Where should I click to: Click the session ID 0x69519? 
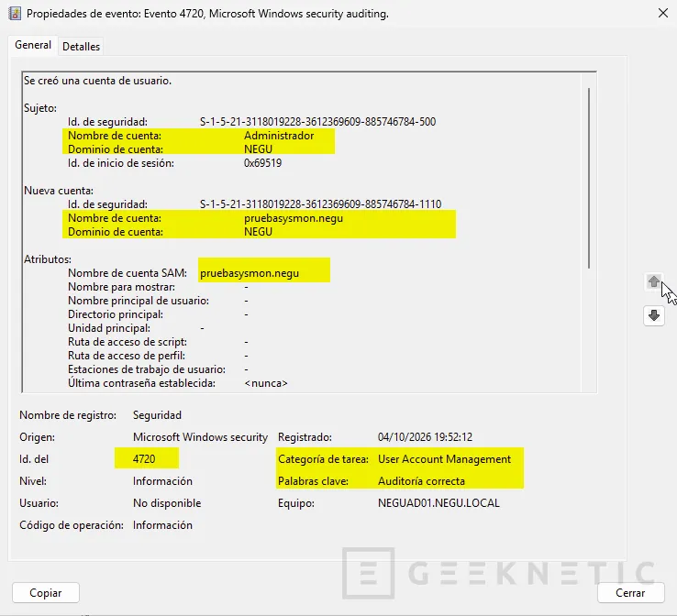click(263, 163)
